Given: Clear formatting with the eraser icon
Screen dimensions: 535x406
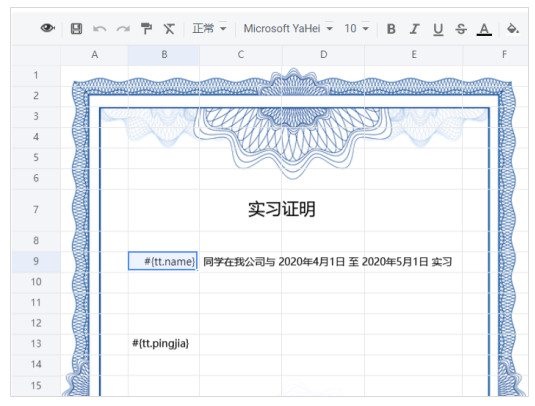Looking at the screenshot, I should tap(169, 29).
